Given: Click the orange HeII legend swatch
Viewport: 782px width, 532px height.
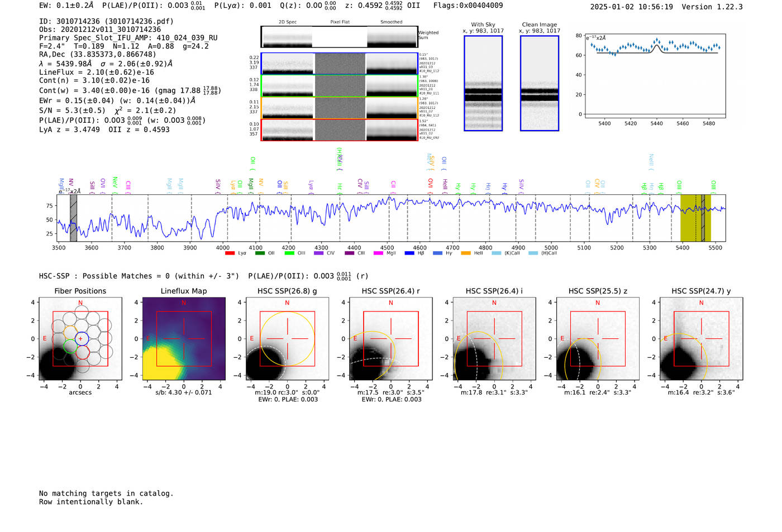Looking at the screenshot, I should pyautogui.click(x=466, y=253).
